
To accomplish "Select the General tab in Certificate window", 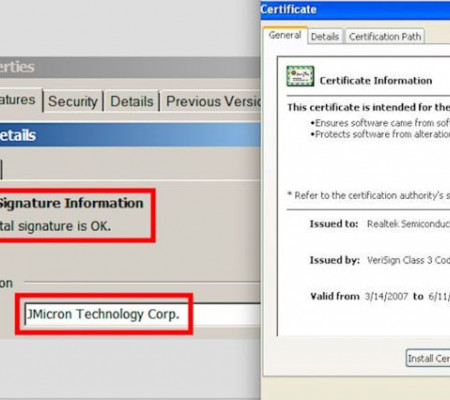I will click(285, 35).
